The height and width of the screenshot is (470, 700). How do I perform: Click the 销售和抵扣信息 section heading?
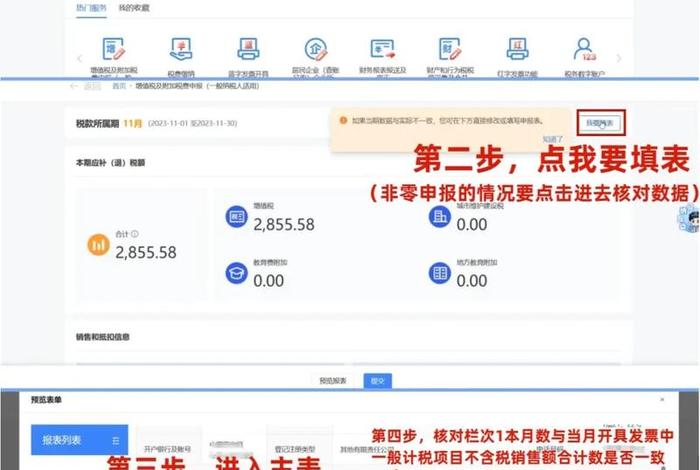(x=103, y=337)
